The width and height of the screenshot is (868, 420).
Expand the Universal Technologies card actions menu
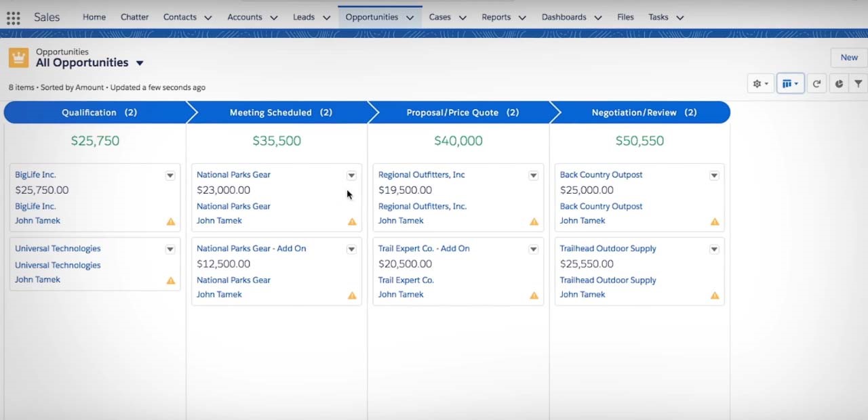[170, 249]
